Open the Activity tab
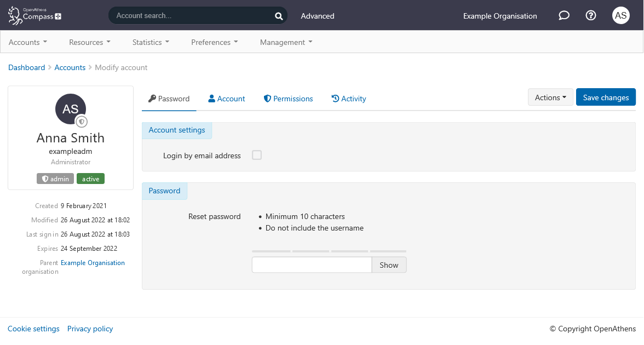Image resolution: width=644 pixels, height=345 pixels. (349, 99)
